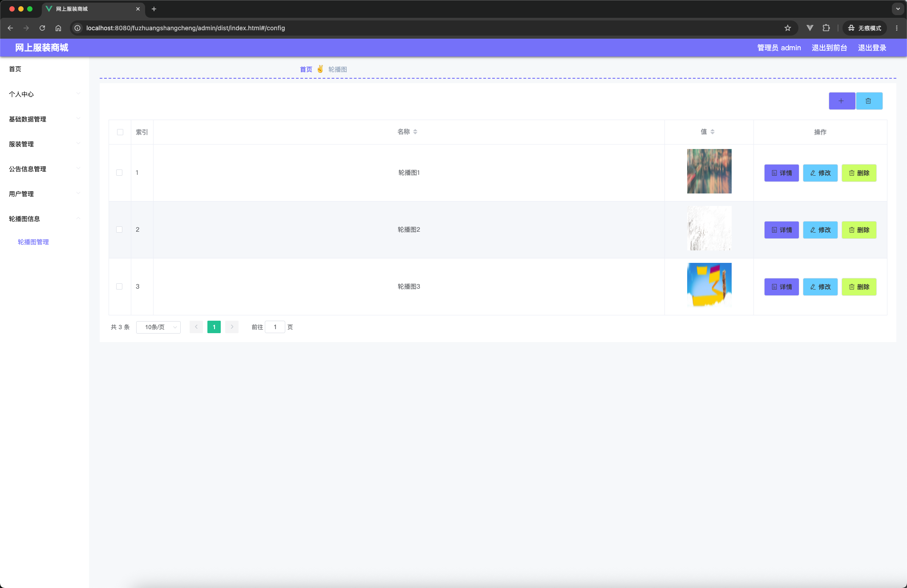The width and height of the screenshot is (907, 588).
Task: Go to previous page arrow
Action: 196,327
